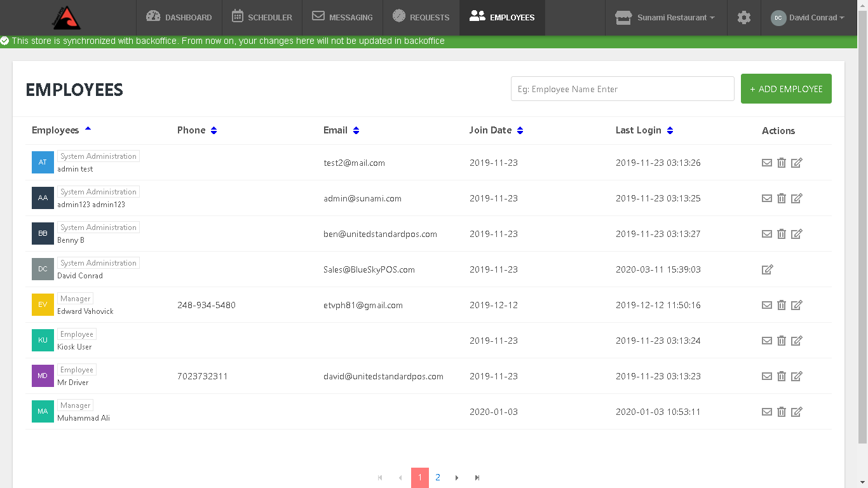Viewport: 868px width, 488px height.
Task: Email Edward Vahovick via envelope icon
Action: click(767, 305)
